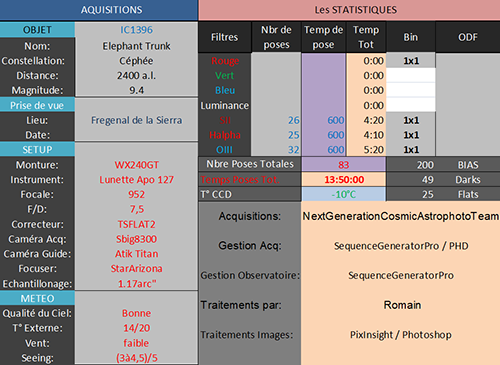Screen dimensions: 500x365
Task: Click the OBJET section label
Action: coord(37,30)
